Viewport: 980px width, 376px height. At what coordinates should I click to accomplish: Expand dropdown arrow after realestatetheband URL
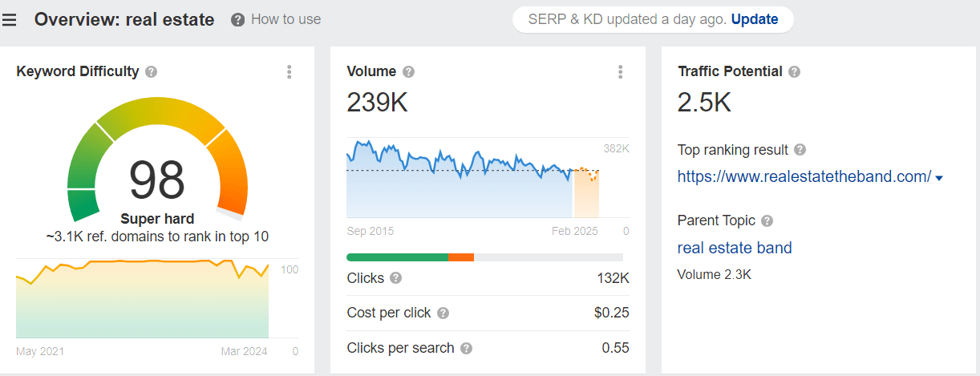coord(939,178)
